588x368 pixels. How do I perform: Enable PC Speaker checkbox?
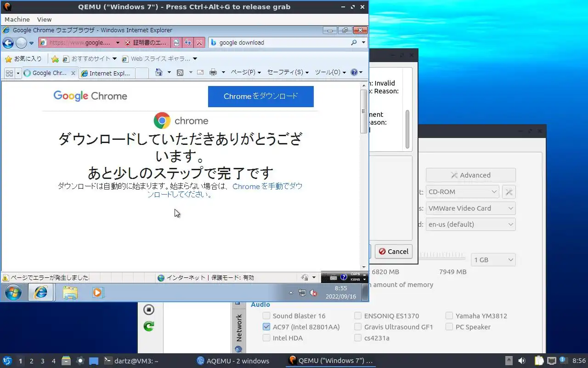(449, 327)
